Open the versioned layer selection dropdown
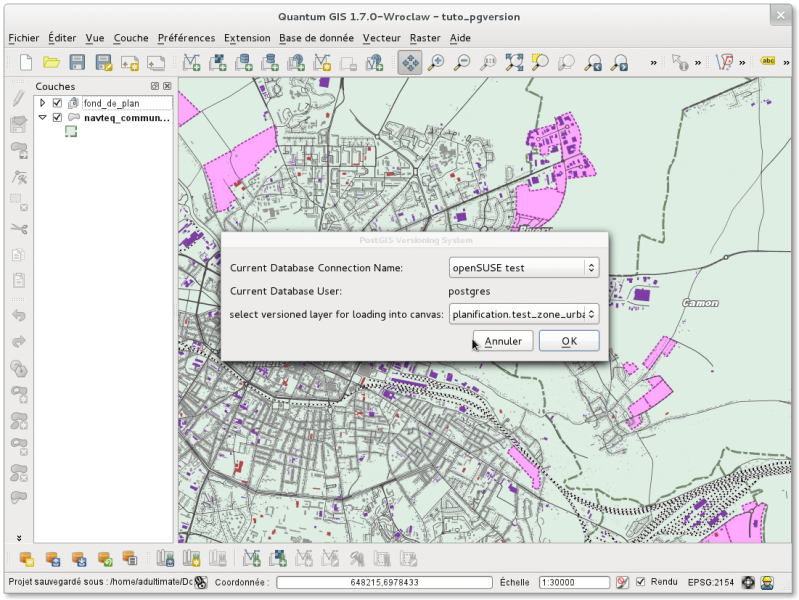The height and width of the screenshot is (600, 799). pos(524,314)
